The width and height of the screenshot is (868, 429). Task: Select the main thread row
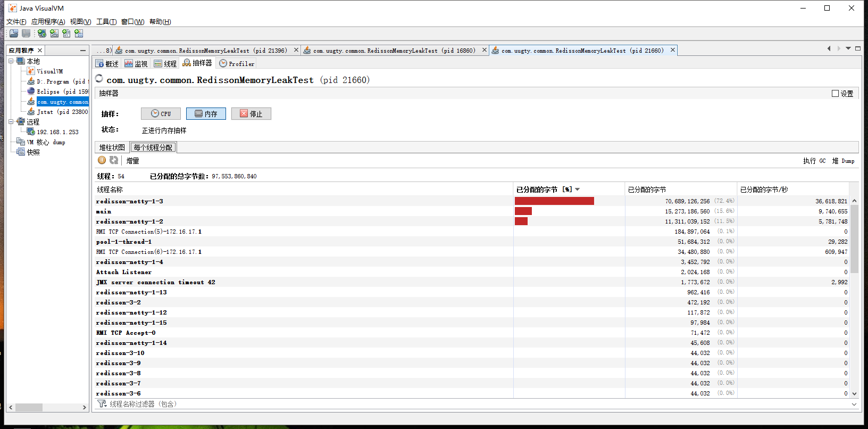(472, 211)
